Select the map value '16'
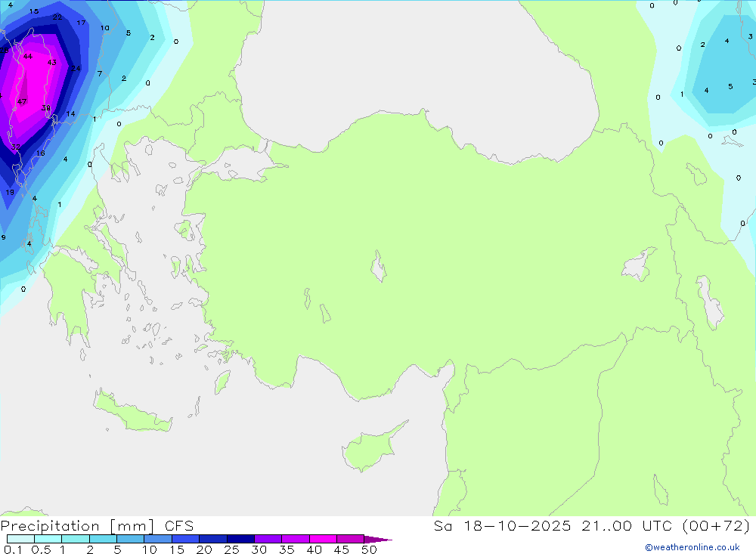 tap(41, 153)
